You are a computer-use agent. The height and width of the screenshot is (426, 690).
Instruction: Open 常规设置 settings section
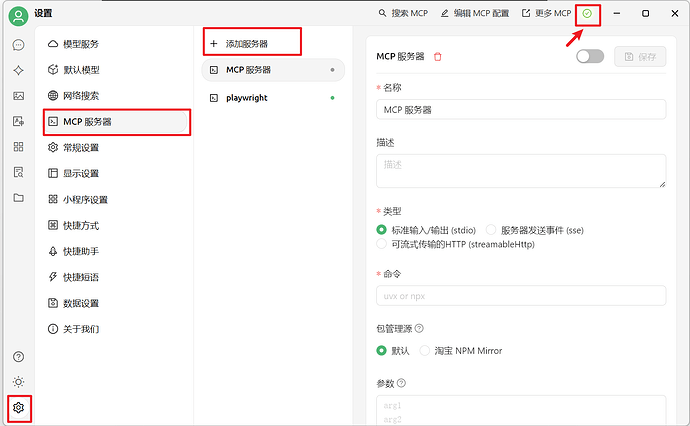(117, 147)
